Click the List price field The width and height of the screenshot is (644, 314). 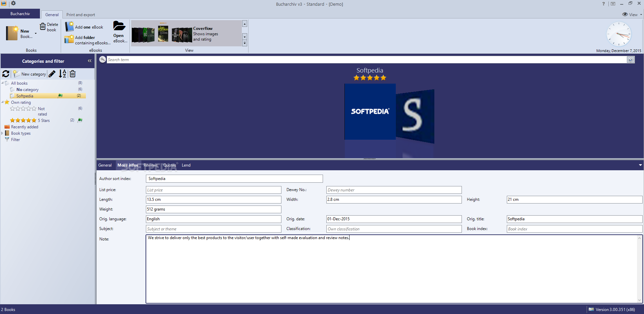(x=214, y=190)
